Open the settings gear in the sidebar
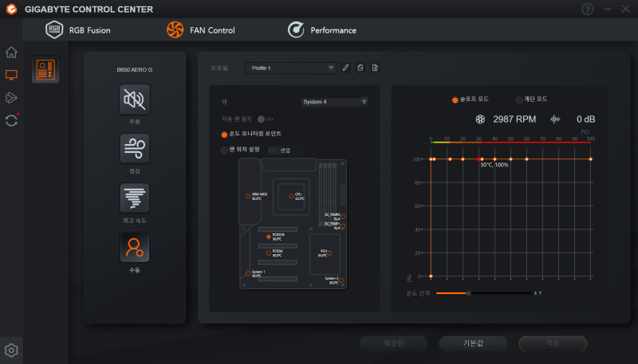The height and width of the screenshot is (364, 638). pos(11,350)
